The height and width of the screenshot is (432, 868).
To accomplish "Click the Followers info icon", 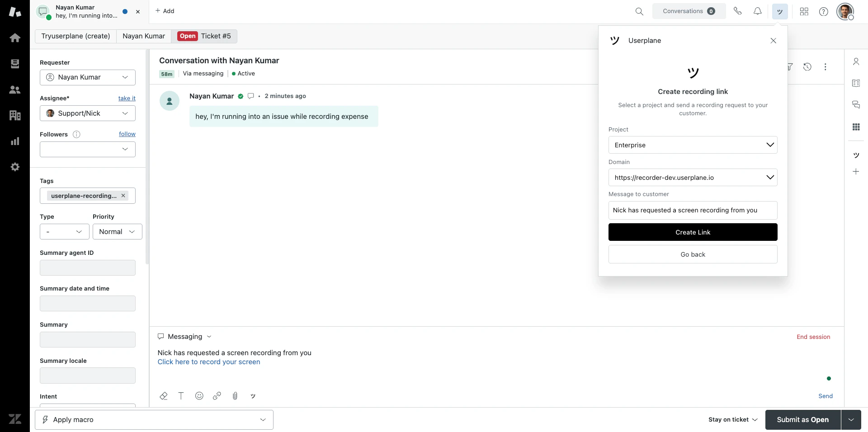I will [76, 134].
